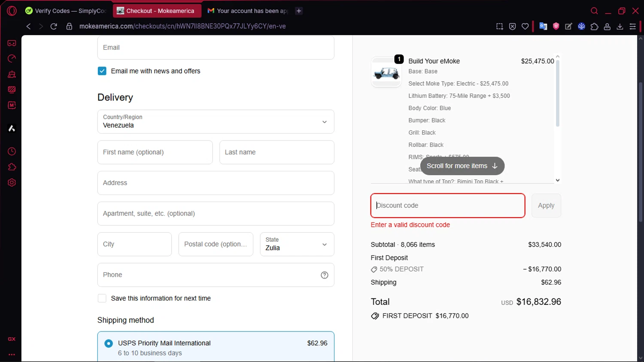
Task: Focus the First name (optional) field
Action: (x=155, y=152)
